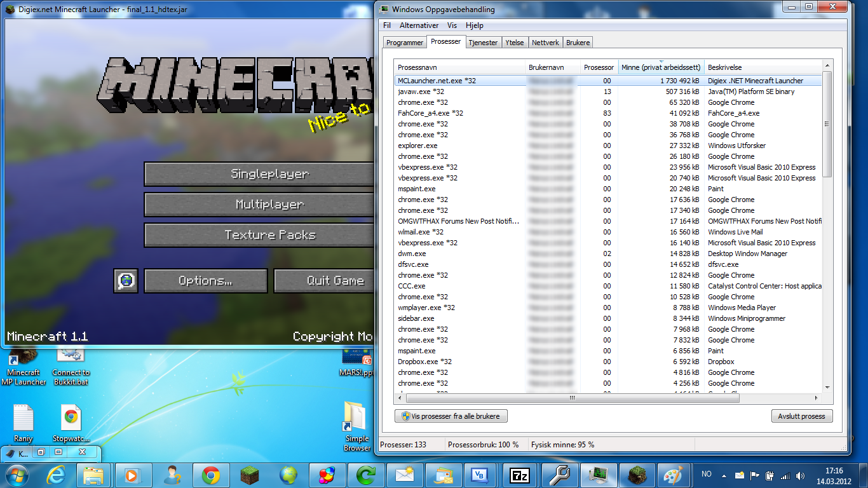868x488 pixels.
Task: Switch to the Tjenester tab
Action: [484, 43]
